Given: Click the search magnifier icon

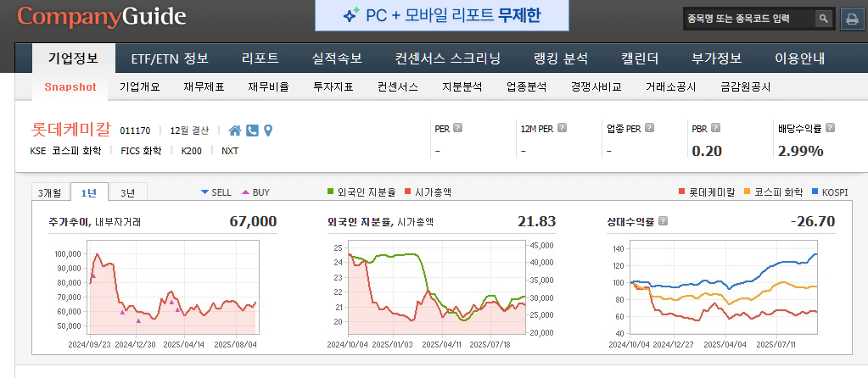Looking at the screenshot, I should [824, 19].
